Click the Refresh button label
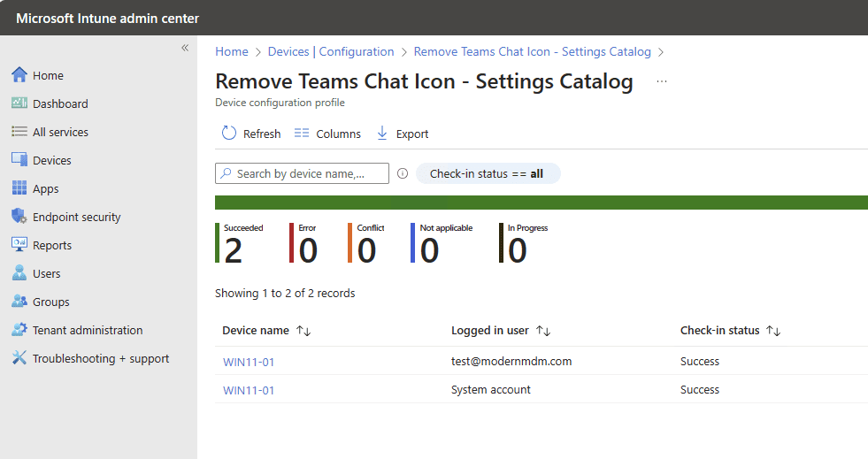The width and height of the screenshot is (868, 459). tap(262, 134)
